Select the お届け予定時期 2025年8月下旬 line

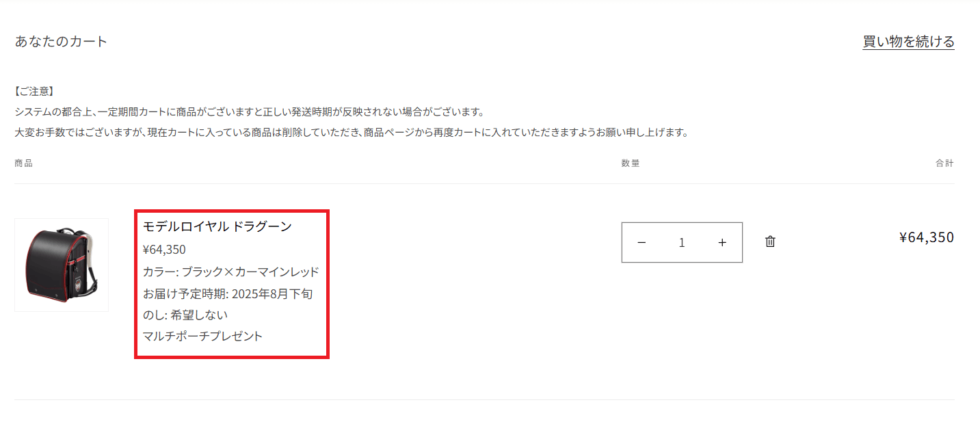(x=228, y=293)
